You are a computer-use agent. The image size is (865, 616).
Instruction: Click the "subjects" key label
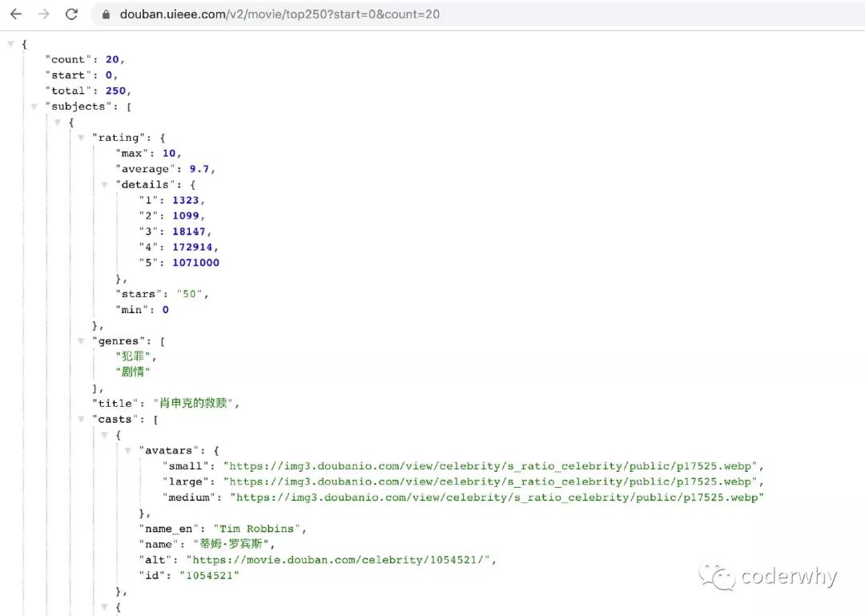(78, 107)
